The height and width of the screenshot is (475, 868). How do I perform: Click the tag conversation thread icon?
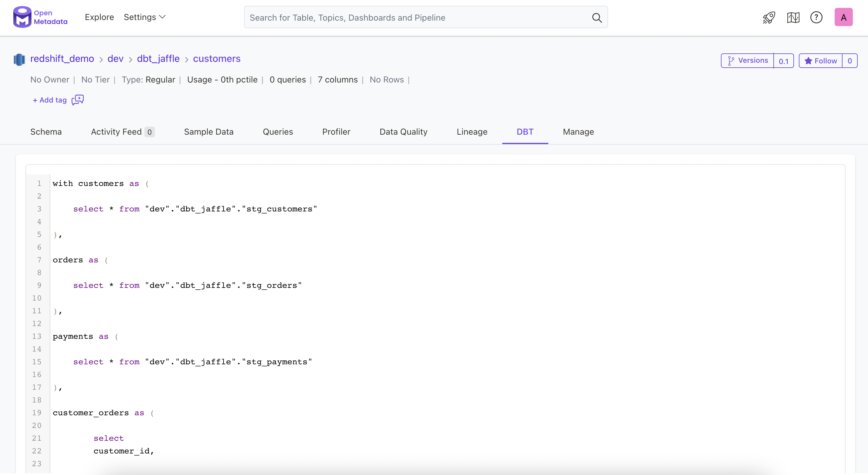pyautogui.click(x=78, y=100)
